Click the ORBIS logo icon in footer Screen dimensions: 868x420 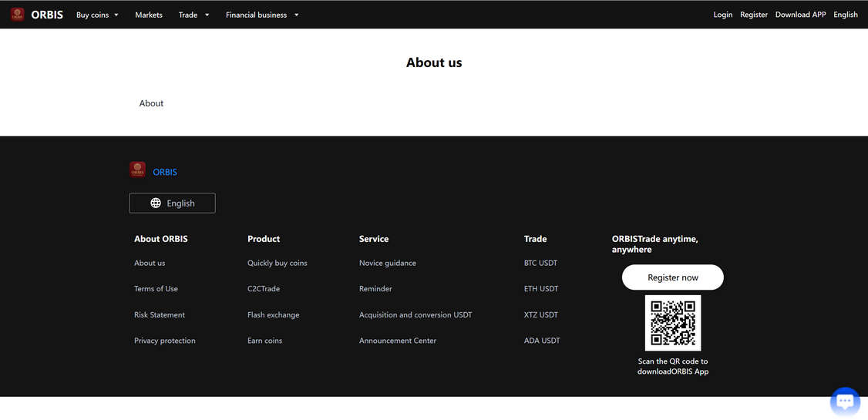coord(137,170)
